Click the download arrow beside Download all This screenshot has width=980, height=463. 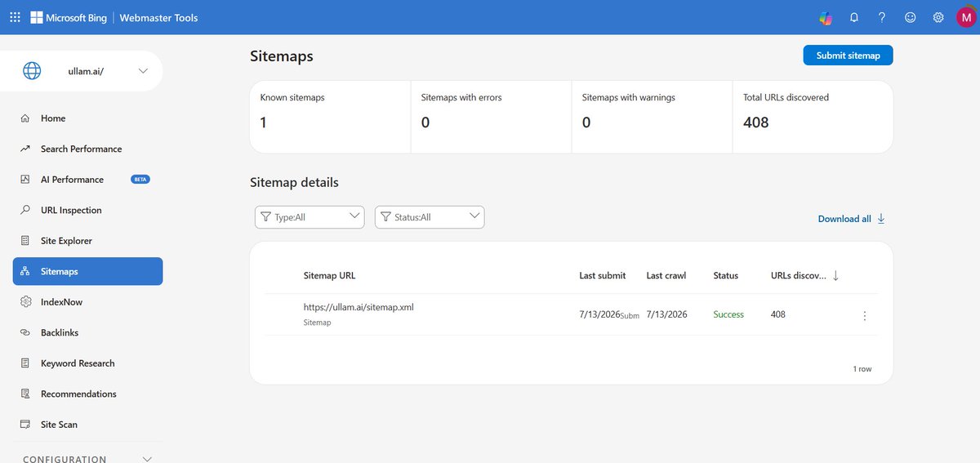click(881, 219)
